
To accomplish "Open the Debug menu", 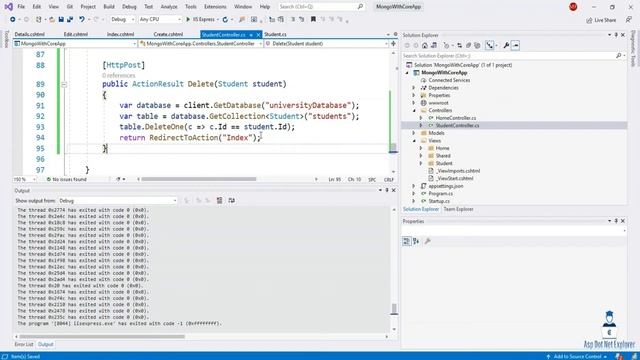I will pyautogui.click(x=129, y=7).
